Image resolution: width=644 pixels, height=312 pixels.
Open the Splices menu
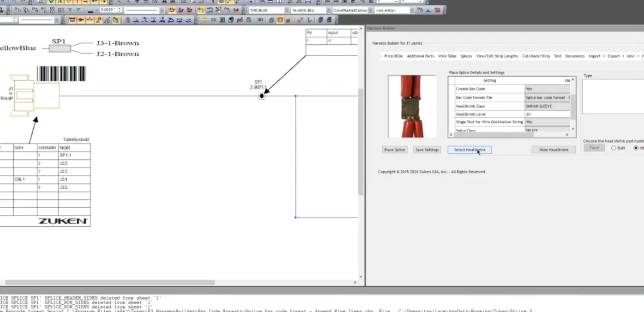pyautogui.click(x=466, y=56)
